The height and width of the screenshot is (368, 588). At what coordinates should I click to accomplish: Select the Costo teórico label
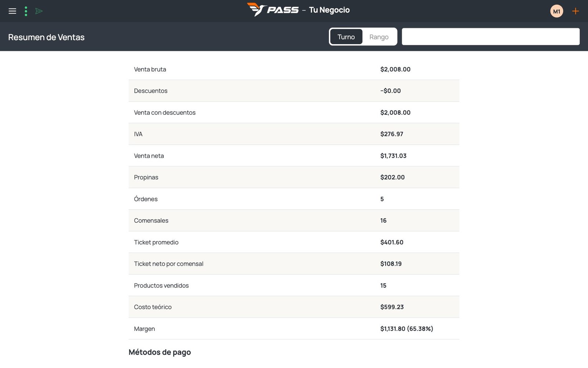[x=153, y=307]
